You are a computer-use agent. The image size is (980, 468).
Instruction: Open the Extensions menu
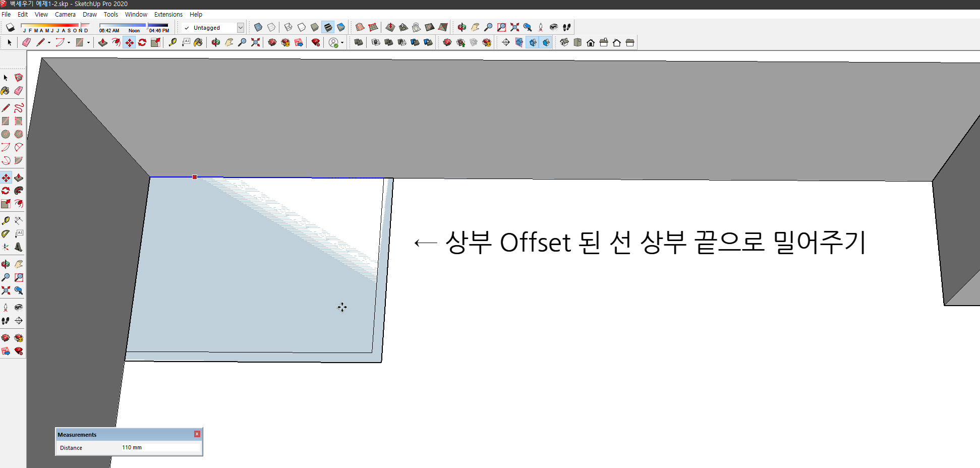pos(168,14)
